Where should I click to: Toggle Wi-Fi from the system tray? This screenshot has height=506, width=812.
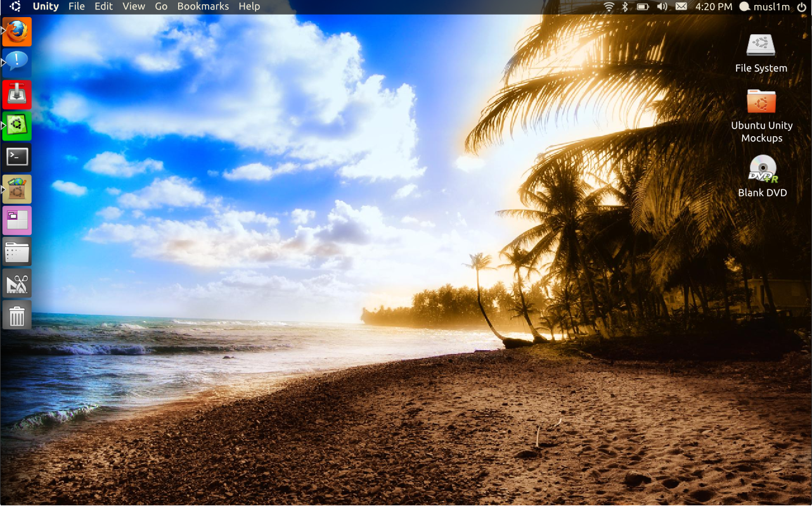609,7
